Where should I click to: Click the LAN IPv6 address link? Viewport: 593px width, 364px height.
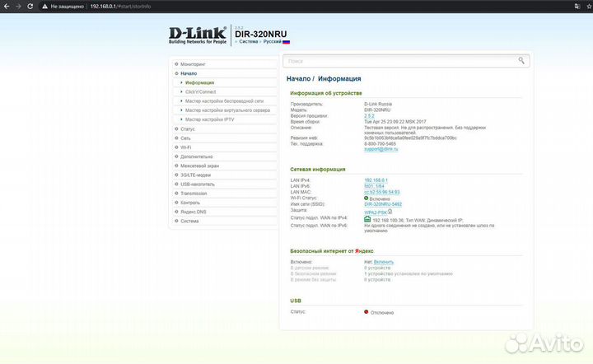point(374,186)
